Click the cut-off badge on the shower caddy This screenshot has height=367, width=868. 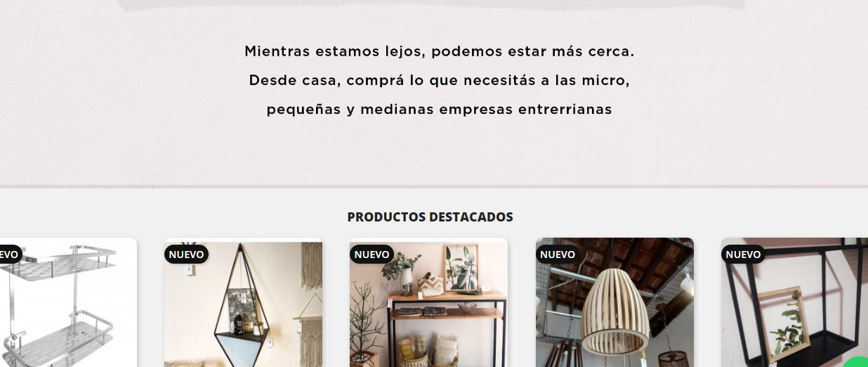point(11,254)
